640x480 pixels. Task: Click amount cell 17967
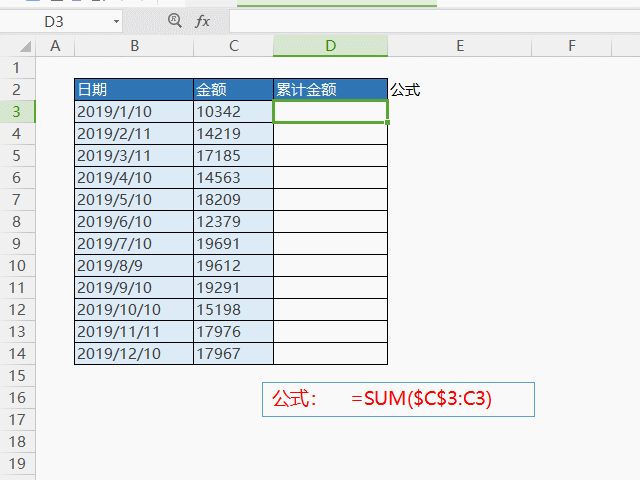click(x=233, y=353)
